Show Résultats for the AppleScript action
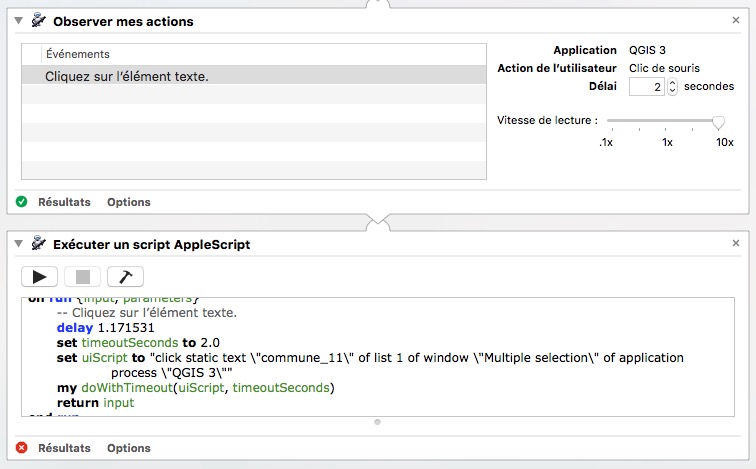 [64, 448]
